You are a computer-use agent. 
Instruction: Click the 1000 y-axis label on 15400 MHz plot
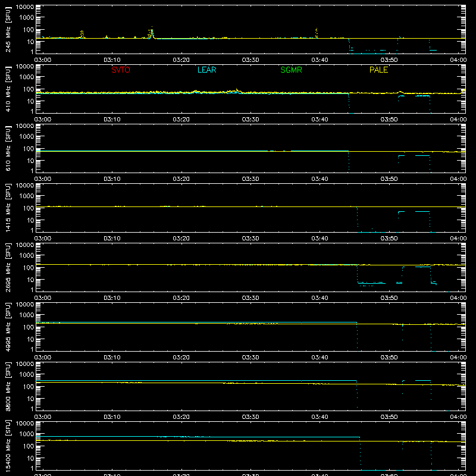point(27,434)
